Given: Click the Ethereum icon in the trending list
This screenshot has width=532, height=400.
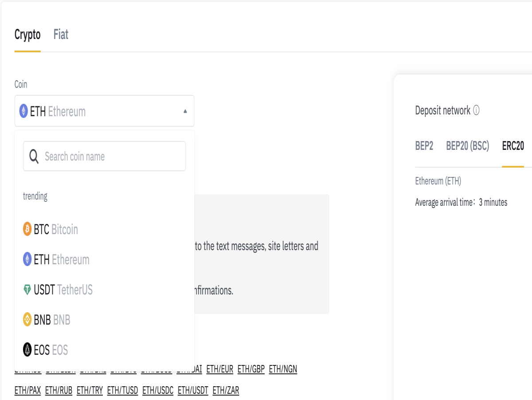Looking at the screenshot, I should point(27,259).
